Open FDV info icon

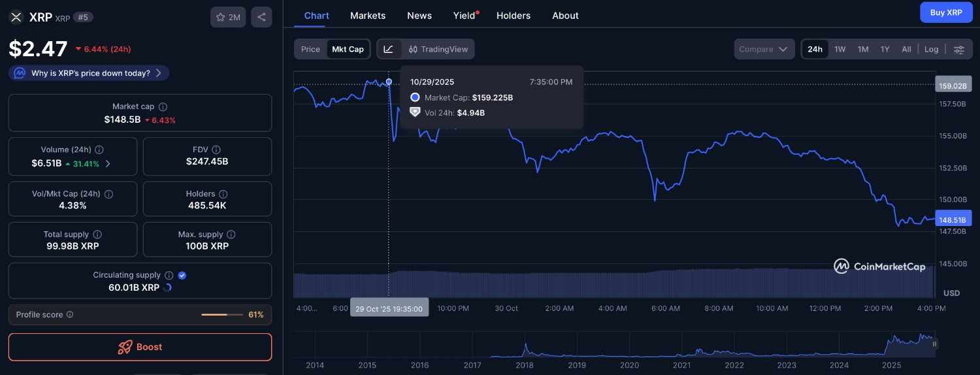point(216,150)
